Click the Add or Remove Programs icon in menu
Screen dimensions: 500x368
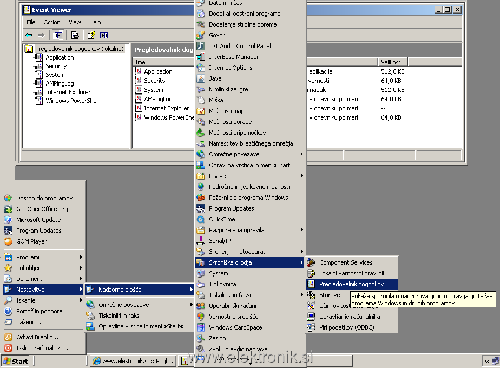[x=201, y=14]
